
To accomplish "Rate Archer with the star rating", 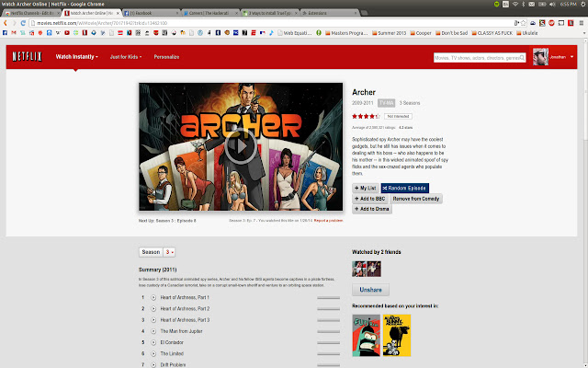I will [366, 117].
